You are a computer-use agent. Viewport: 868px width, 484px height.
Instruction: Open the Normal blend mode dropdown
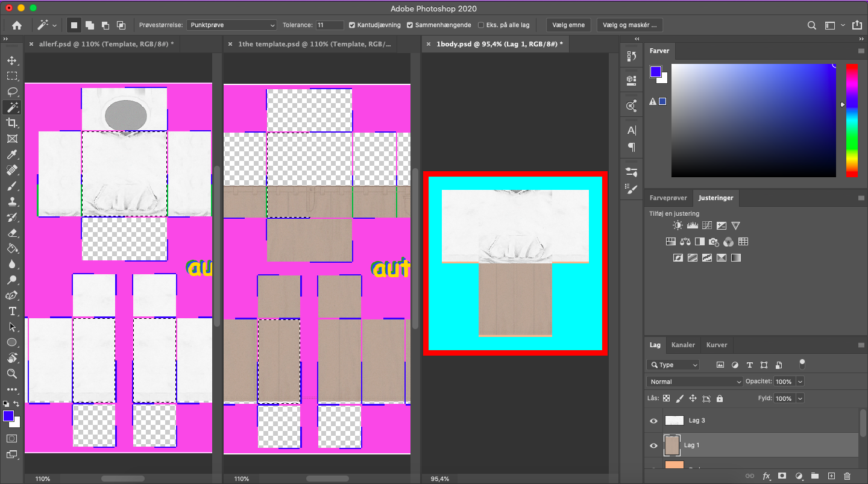pyautogui.click(x=694, y=381)
